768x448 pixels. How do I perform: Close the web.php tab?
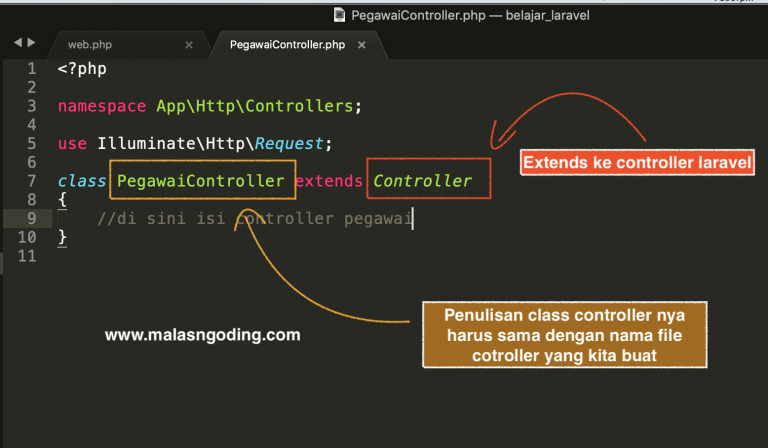pyautogui.click(x=189, y=45)
